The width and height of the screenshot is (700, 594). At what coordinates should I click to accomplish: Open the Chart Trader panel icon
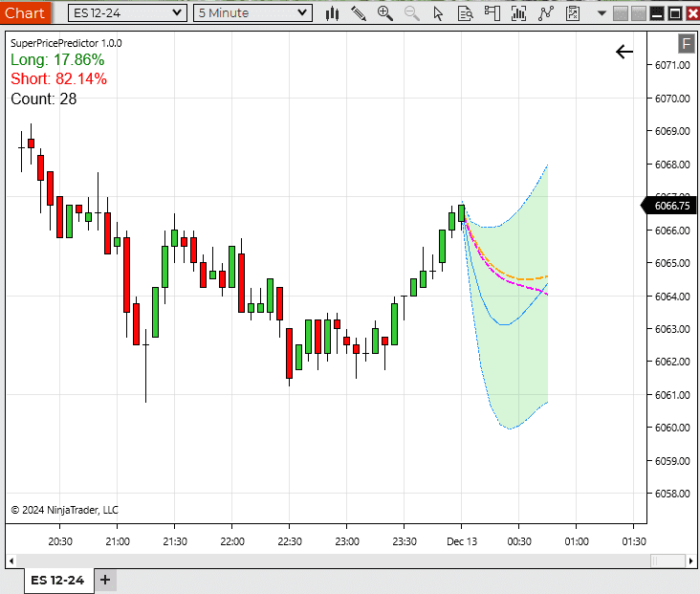tap(492, 13)
